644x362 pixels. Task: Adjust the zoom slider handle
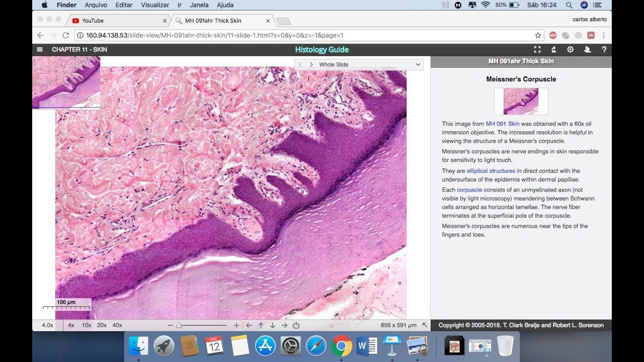(x=179, y=325)
